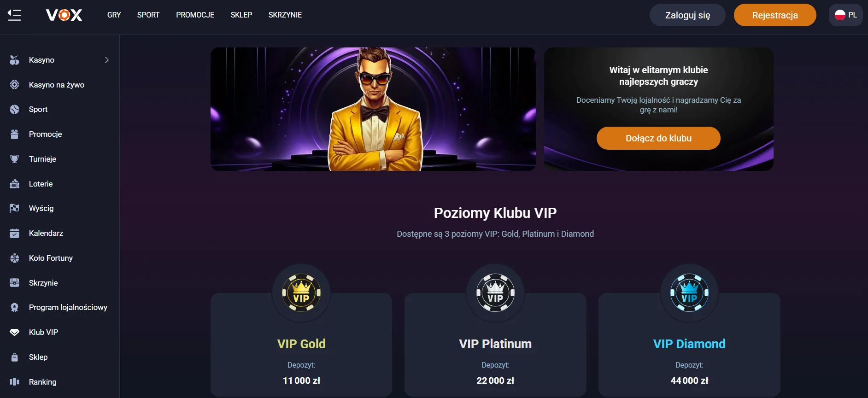Open the Kasyno na żywo sidebar icon
Viewport: 868px width, 398px height.
(x=15, y=85)
